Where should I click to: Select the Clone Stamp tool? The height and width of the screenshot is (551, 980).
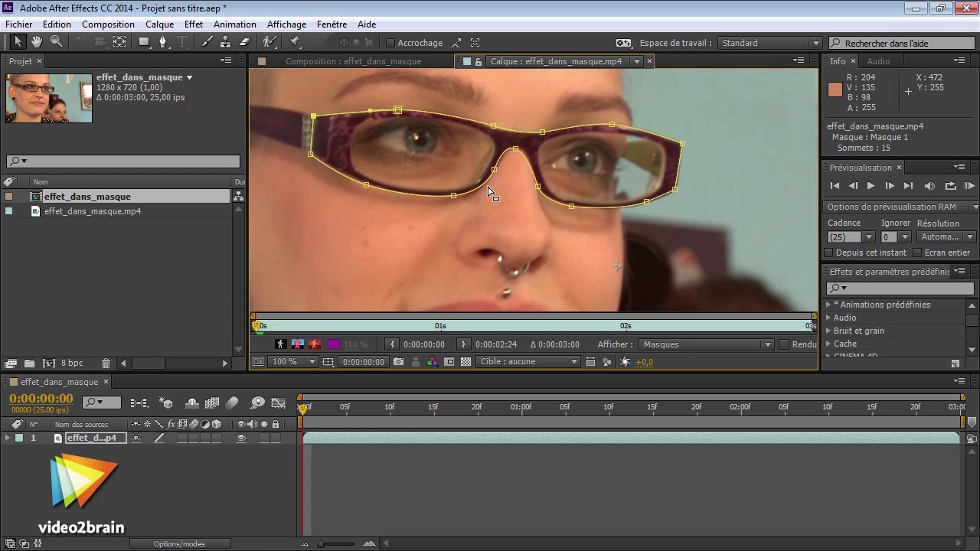coord(226,42)
